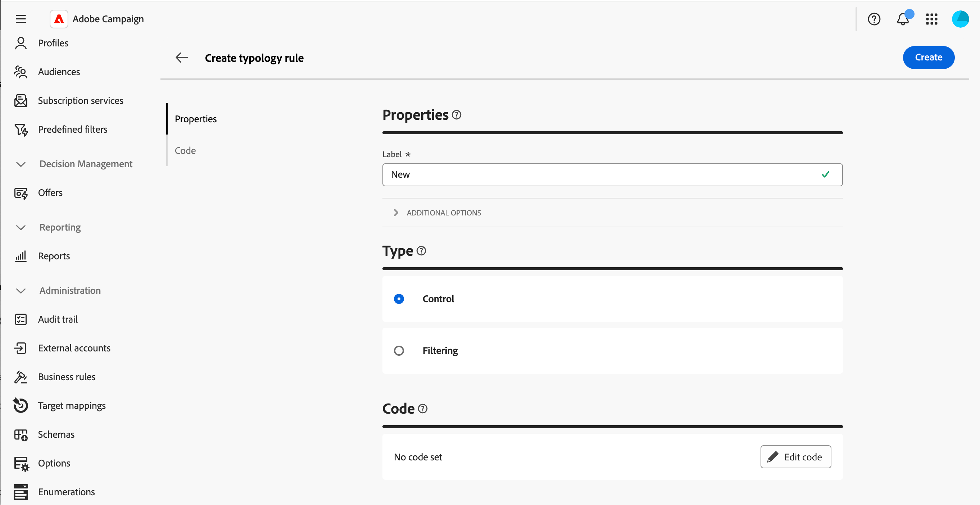Select the Control radio button
Image resolution: width=980 pixels, height=505 pixels.
pos(399,299)
